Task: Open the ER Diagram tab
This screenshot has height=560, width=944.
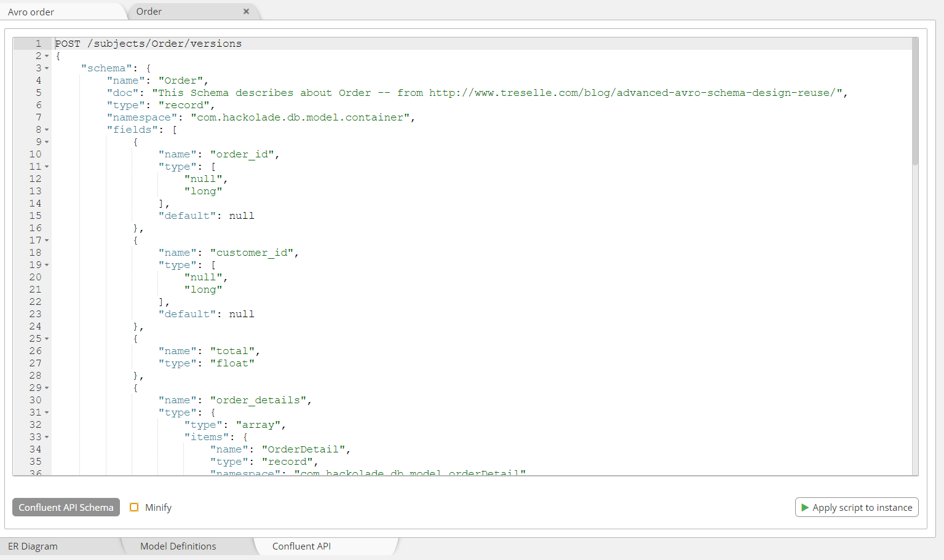Action: tap(33, 546)
